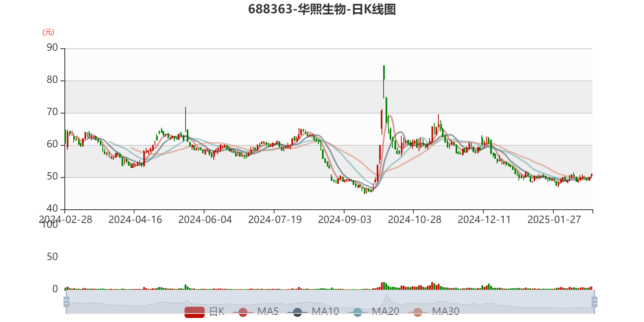Viewport: 644px width, 322px height.
Task: Click the 2024-06-04 date axis label
Action: [205, 220]
